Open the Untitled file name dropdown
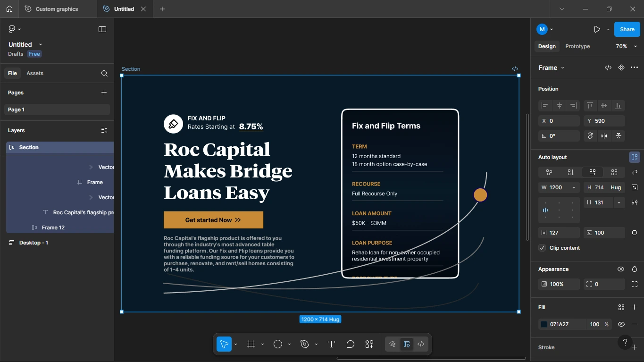Screen dimensions: 644x362 [41, 44]
